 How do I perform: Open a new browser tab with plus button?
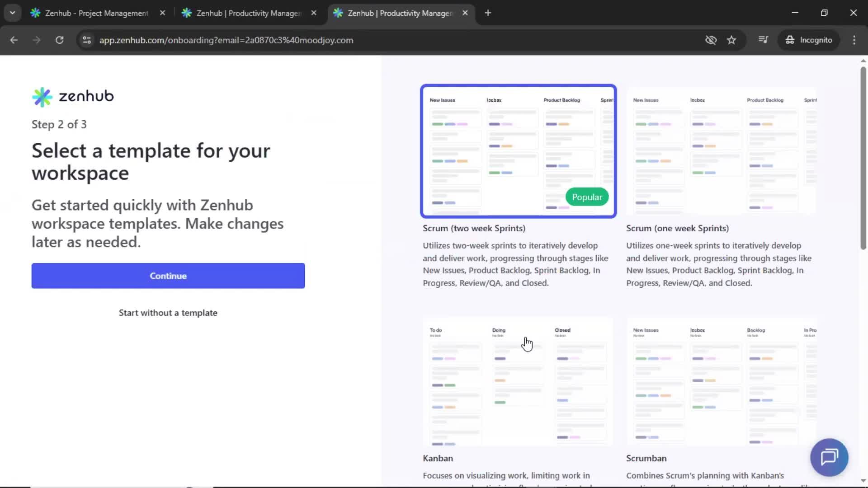click(488, 13)
